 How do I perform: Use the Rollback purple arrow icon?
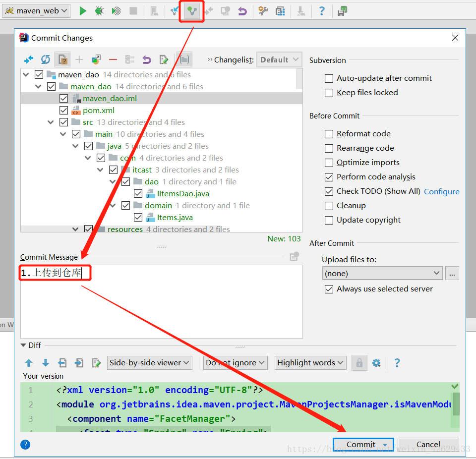point(147,59)
